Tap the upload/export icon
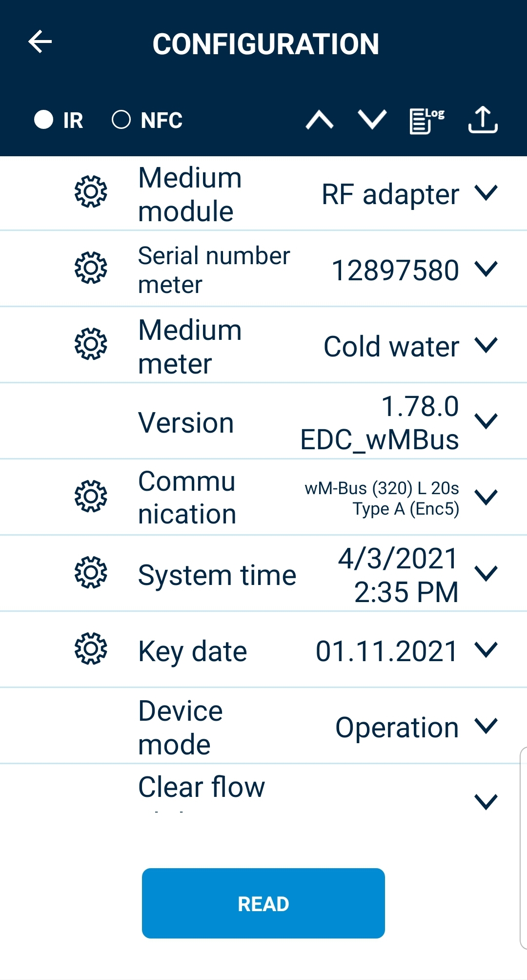Screen dimensions: 527x980 483,120
